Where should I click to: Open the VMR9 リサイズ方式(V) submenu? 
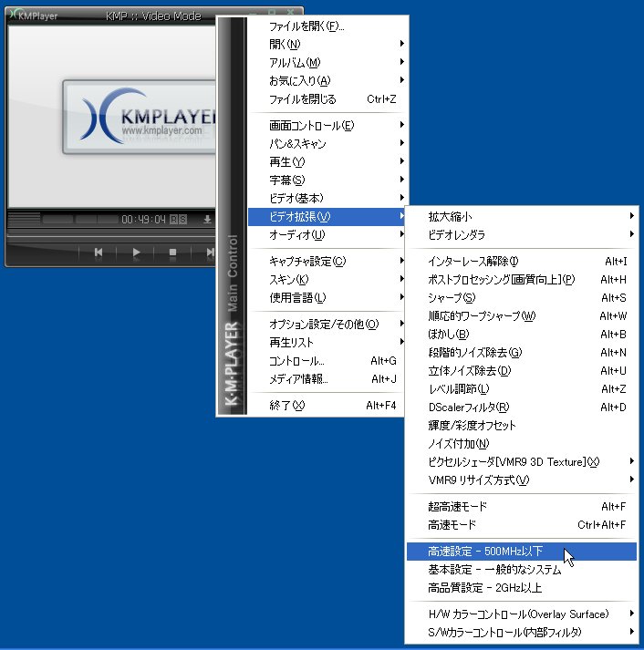click(522, 480)
